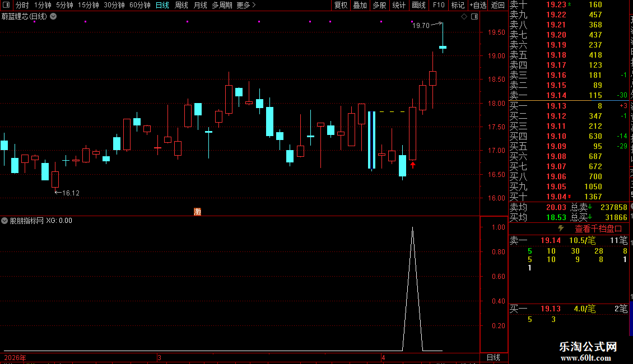Open the 统计 statistics tool
The image size is (633, 364).
(x=399, y=5)
